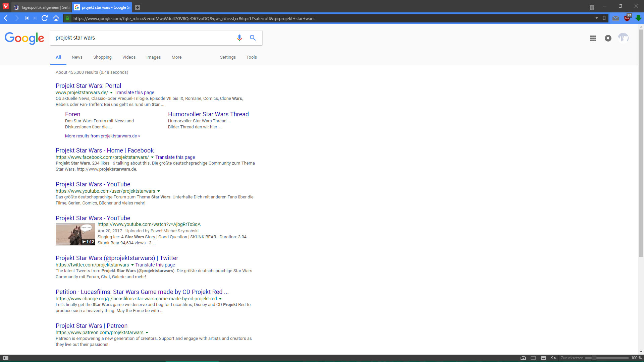
Task: Open Projekt Star Wars Twitter result
Action: point(117,258)
